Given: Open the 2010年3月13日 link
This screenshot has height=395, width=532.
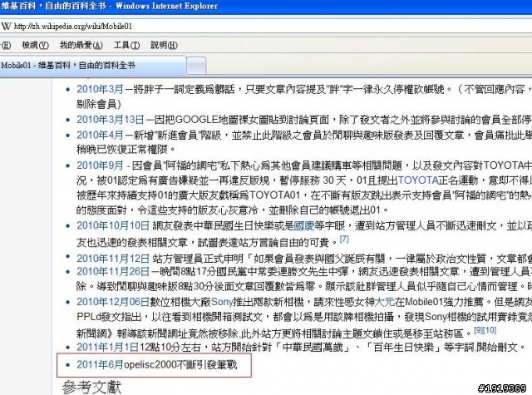Looking at the screenshot, I should pos(111,120).
